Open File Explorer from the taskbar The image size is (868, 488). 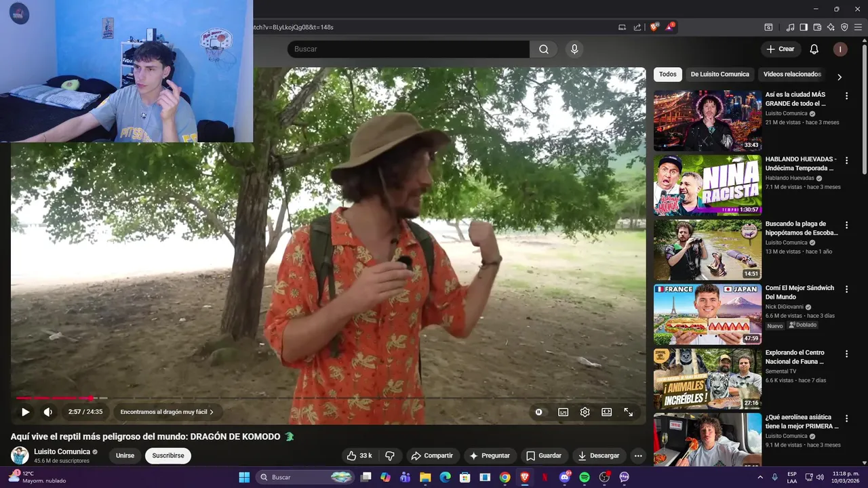(x=425, y=477)
